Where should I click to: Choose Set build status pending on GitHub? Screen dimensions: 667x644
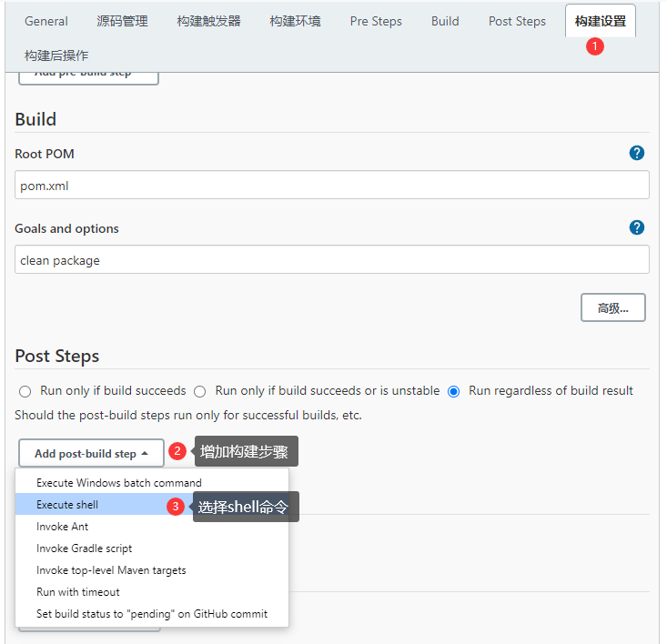click(152, 613)
